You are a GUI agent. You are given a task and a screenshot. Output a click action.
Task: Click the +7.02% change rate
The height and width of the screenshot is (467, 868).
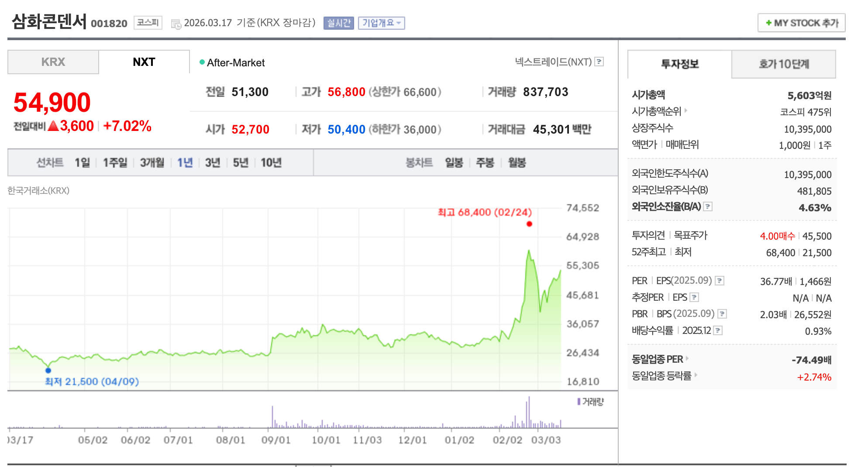point(127,126)
